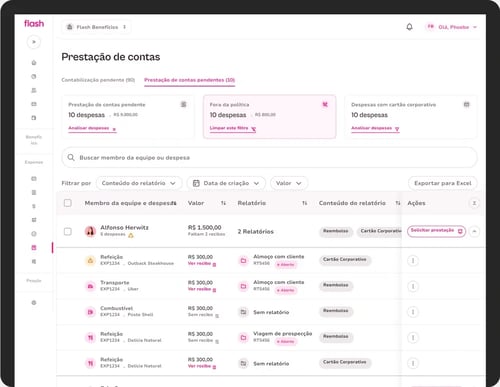Viewport: 500px width, 387px height.
Task: Click the Transporte car category icon
Action: pyautogui.click(x=90, y=286)
